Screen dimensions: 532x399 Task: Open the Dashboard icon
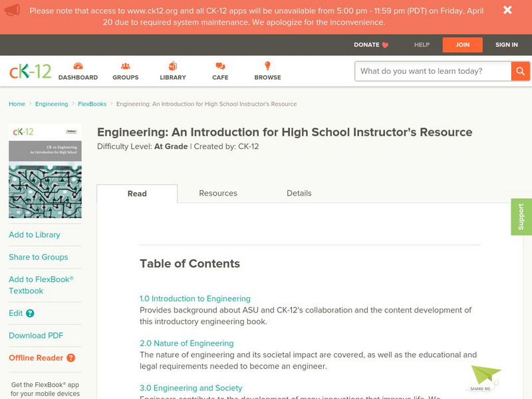[x=78, y=66]
